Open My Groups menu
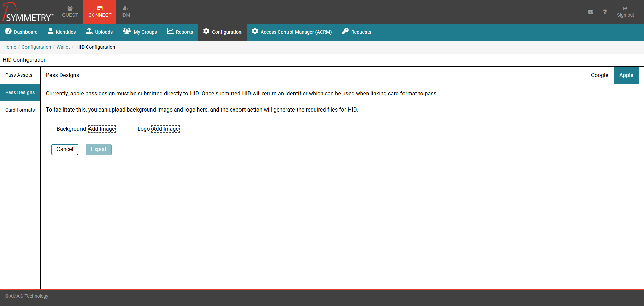The width and height of the screenshot is (644, 306). tap(140, 32)
